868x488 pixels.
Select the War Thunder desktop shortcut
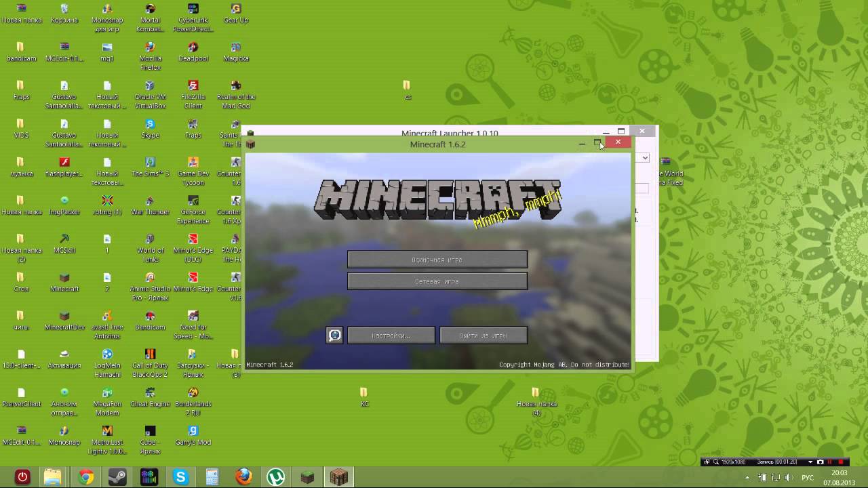coord(150,206)
